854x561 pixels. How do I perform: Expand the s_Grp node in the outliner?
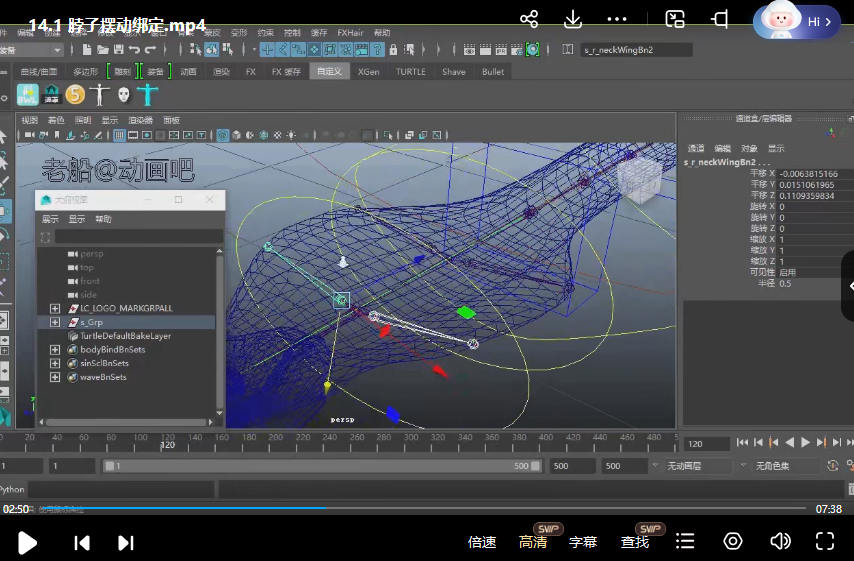tap(55, 323)
